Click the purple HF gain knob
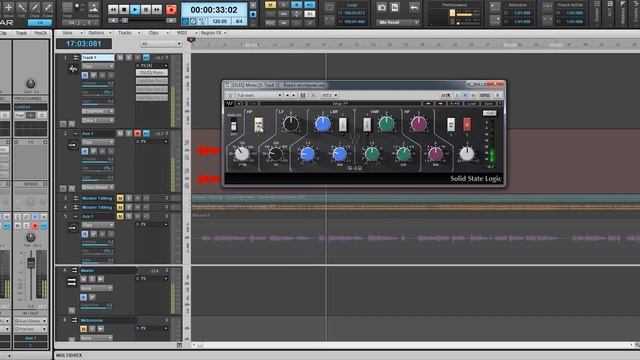 419,123
